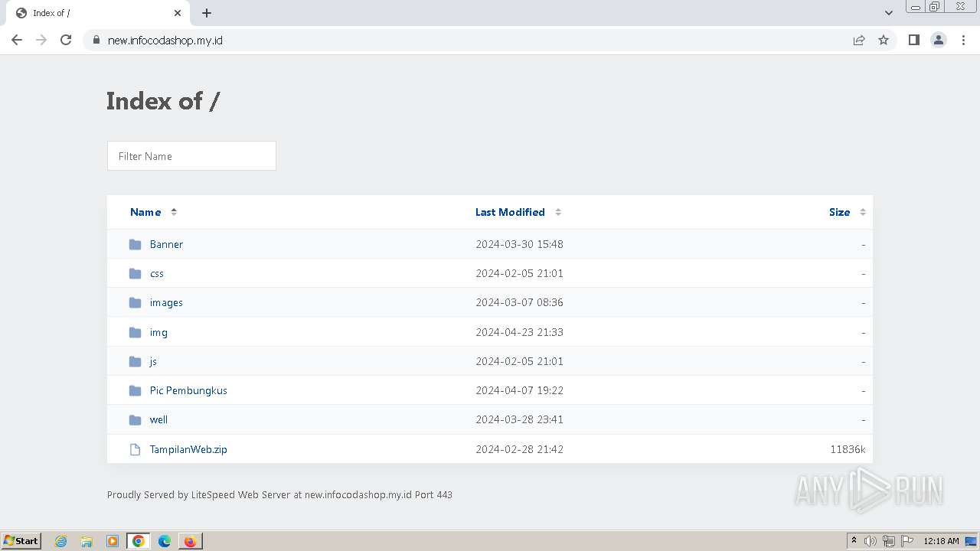The height and width of the screenshot is (551, 980).
Task: Focus the Filter Name input box
Action: pos(191,156)
